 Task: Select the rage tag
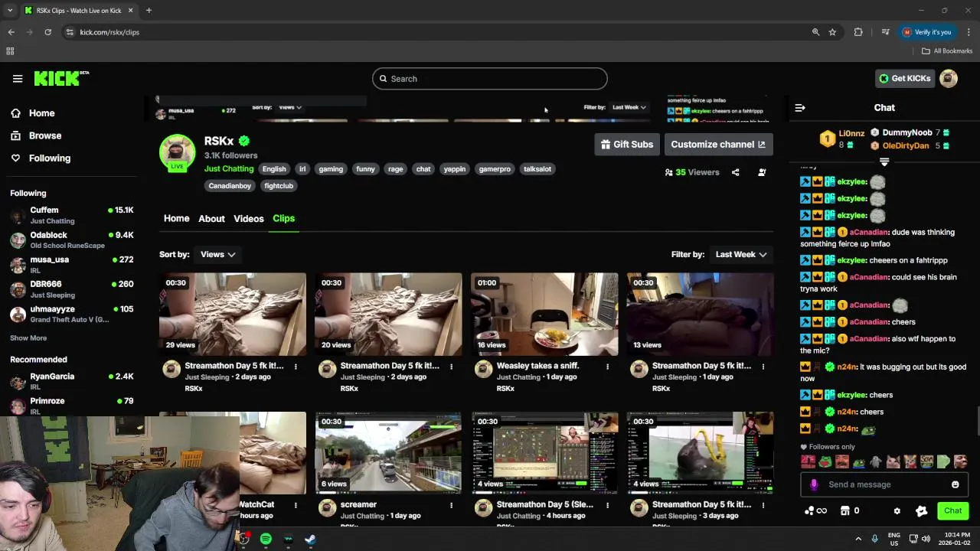(x=396, y=169)
